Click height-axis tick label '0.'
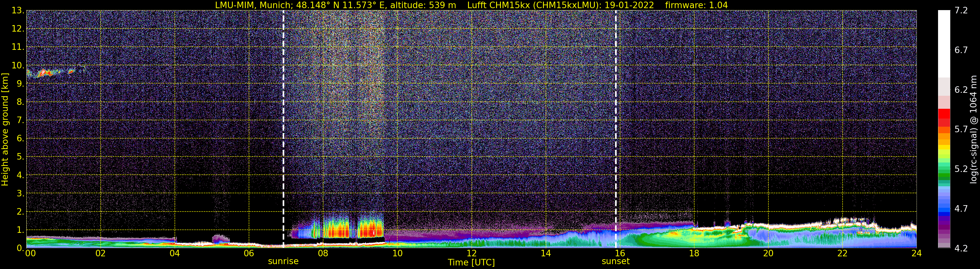The width and height of the screenshot is (980, 269). (20, 248)
